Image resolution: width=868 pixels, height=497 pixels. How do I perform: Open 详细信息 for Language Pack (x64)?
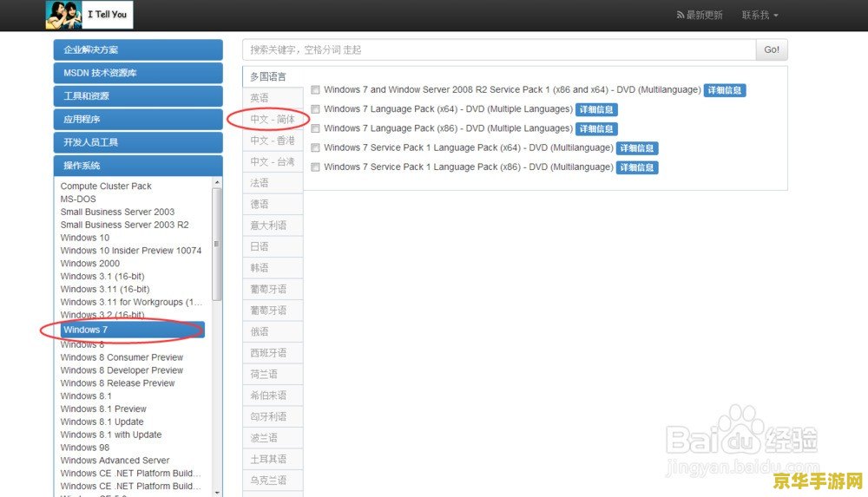click(x=596, y=109)
